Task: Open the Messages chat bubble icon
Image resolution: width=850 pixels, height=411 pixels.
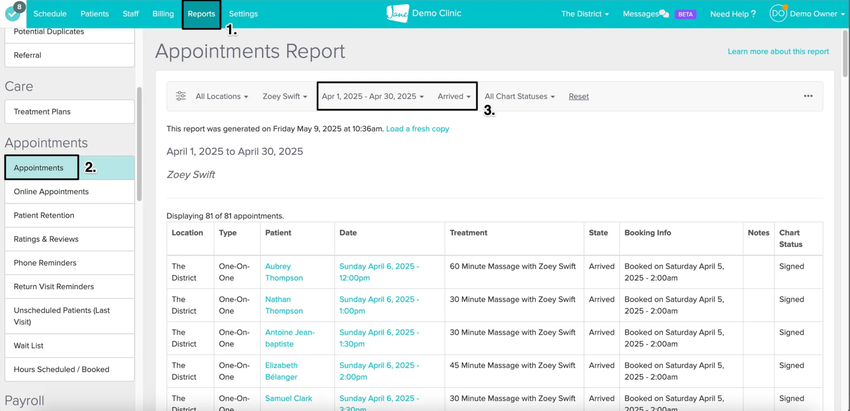Action: 664,15
